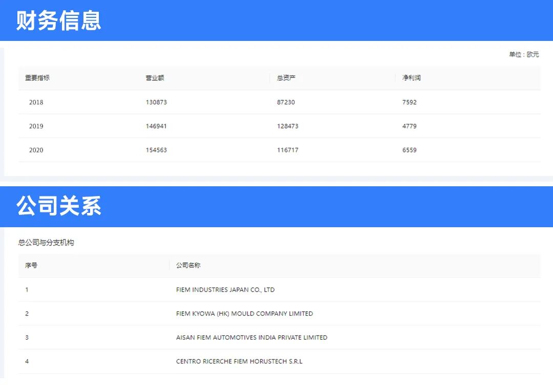Click revenue value 146941

tap(156, 126)
